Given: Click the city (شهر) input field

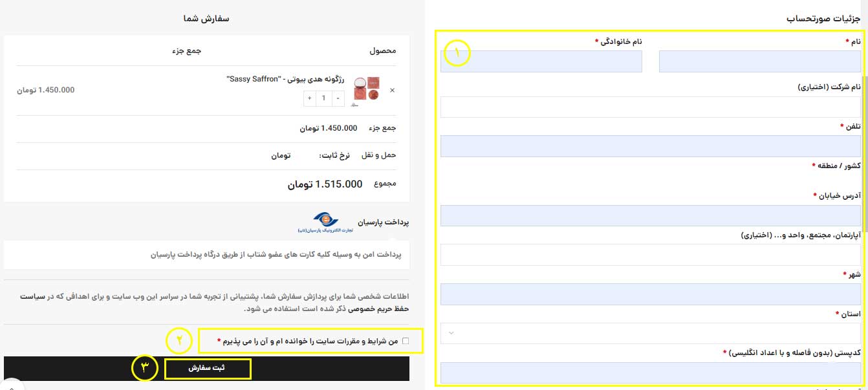Looking at the screenshot, I should pyautogui.click(x=651, y=294).
